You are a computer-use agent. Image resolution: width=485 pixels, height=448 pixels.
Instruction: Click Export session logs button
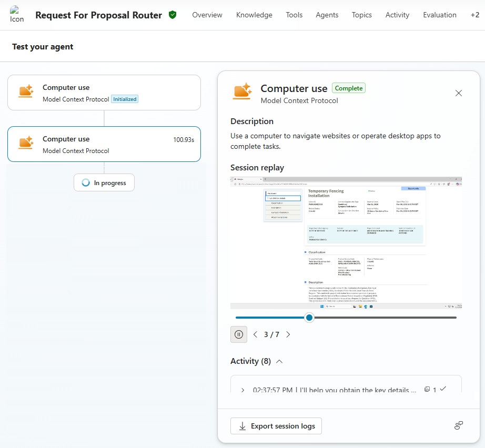(276, 426)
